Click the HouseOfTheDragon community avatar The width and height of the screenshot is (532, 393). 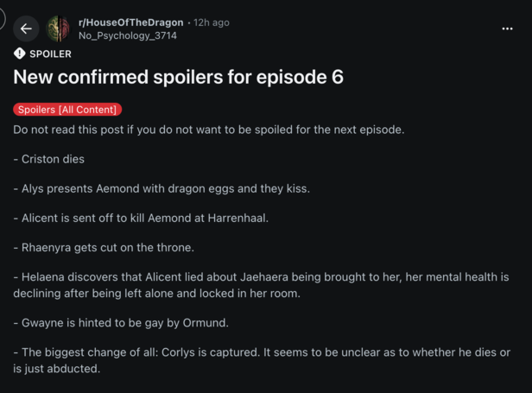click(x=59, y=29)
